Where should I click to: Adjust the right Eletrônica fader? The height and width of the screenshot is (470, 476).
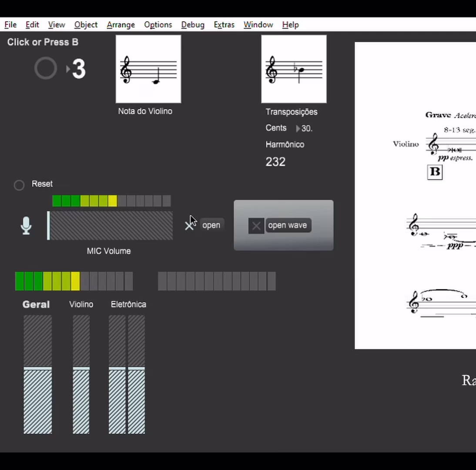tap(136, 375)
